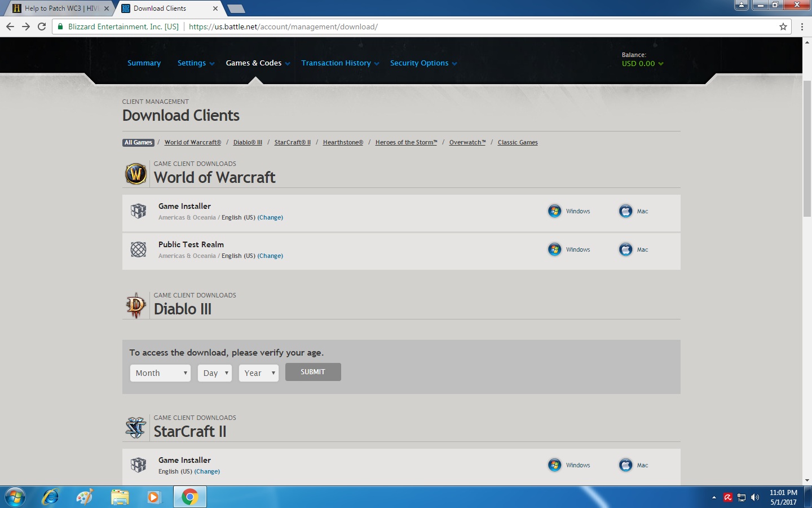Click the Chrome user profile button

(x=742, y=5)
